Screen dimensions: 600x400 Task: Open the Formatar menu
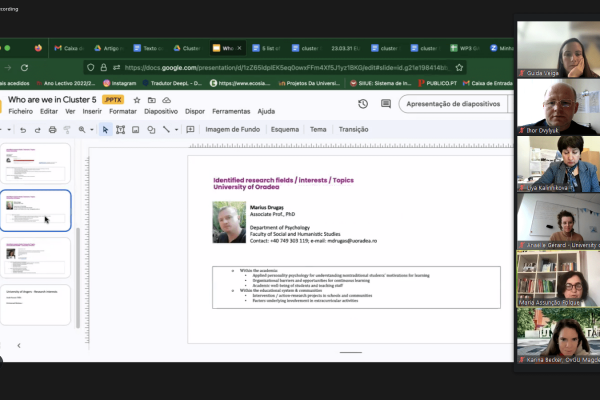123,111
